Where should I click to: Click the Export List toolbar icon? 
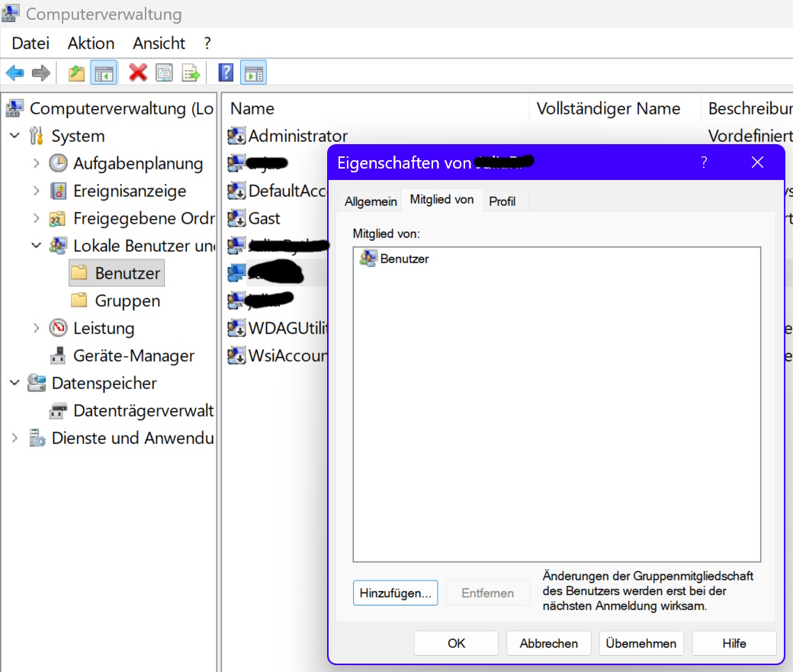click(x=191, y=72)
